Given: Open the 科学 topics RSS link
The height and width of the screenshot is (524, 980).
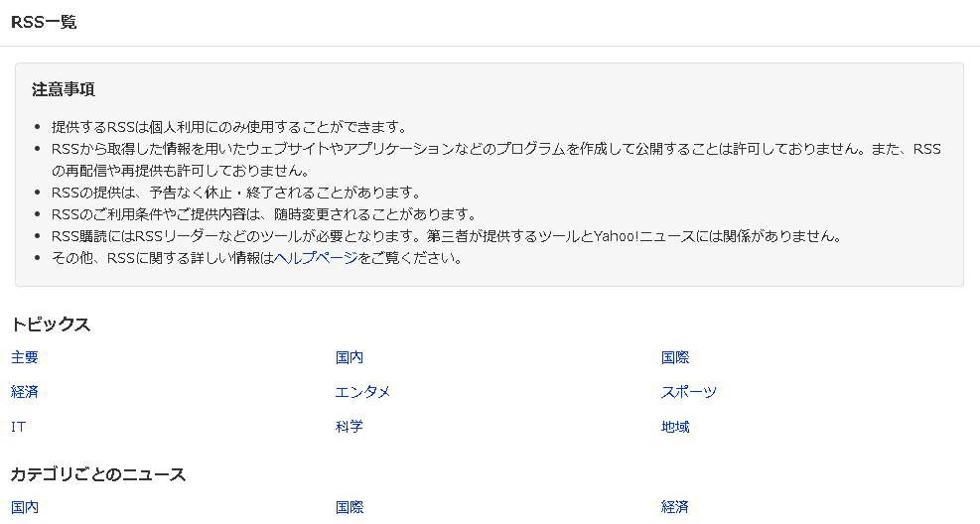Looking at the screenshot, I should (x=350, y=427).
